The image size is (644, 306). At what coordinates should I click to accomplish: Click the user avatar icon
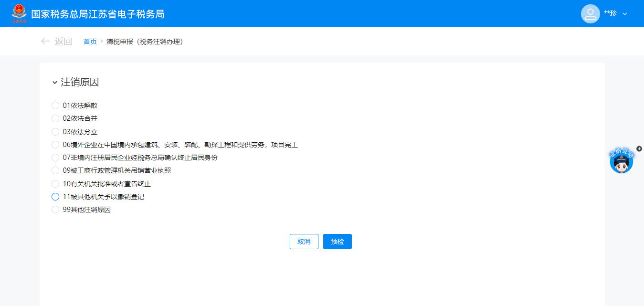[590, 14]
